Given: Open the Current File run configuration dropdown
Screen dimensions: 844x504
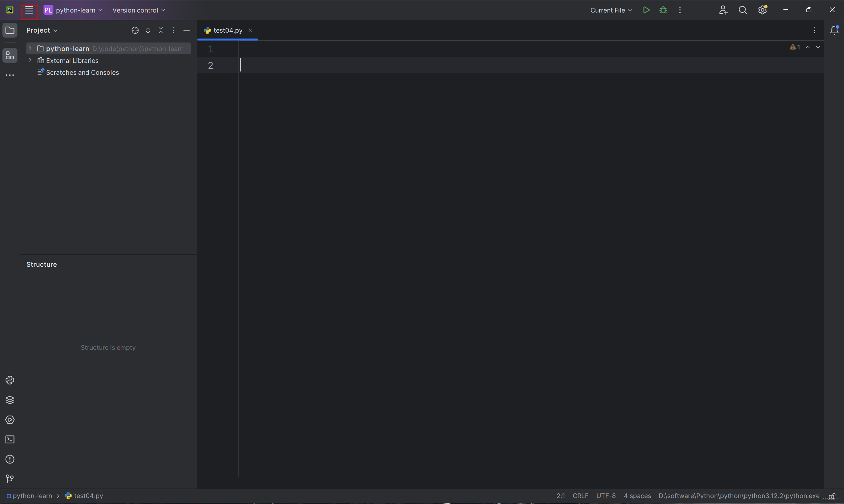Looking at the screenshot, I should coord(611,10).
